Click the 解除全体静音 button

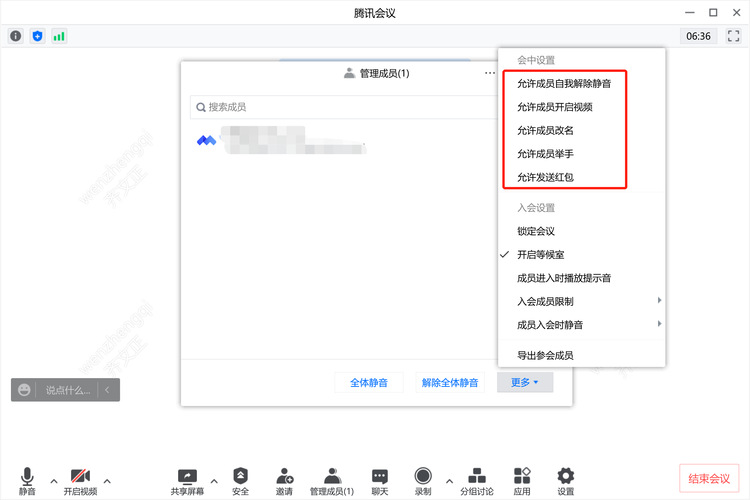pos(450,382)
